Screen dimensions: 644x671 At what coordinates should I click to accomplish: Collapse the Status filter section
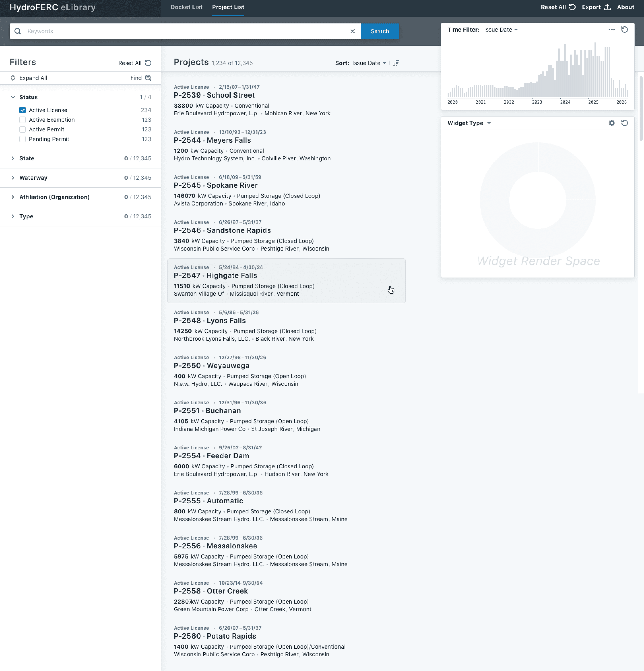tap(13, 97)
